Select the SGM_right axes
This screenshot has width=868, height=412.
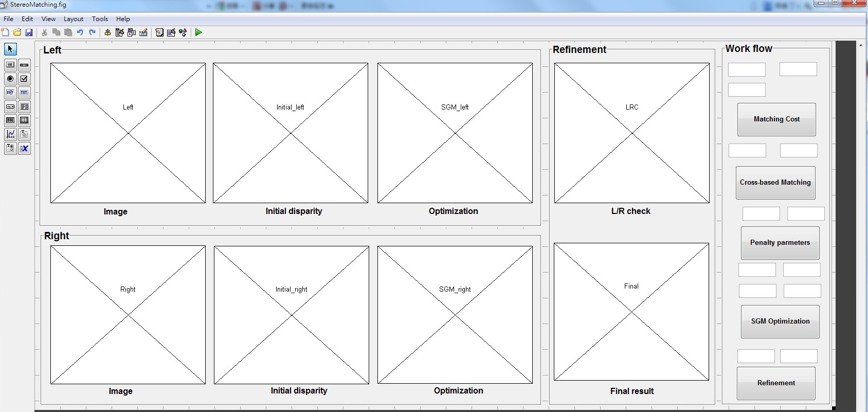[x=455, y=315]
